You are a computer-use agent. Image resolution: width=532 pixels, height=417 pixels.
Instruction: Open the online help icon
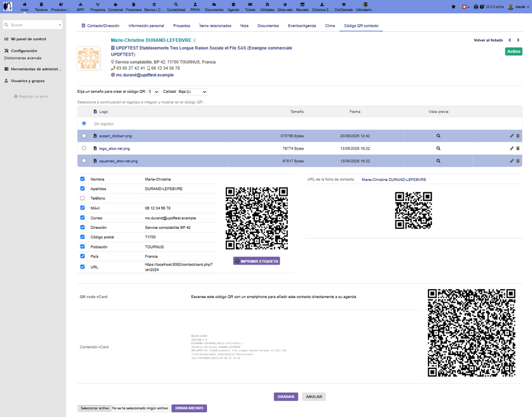pos(482,7)
